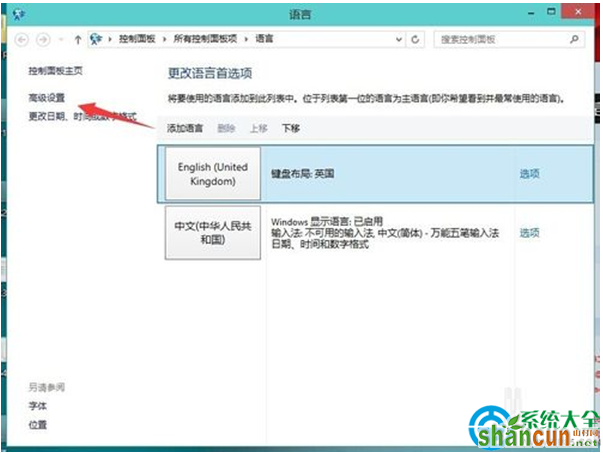Focus the 搜索控制面板 search box
The width and height of the screenshot is (603, 453).
pos(509,39)
